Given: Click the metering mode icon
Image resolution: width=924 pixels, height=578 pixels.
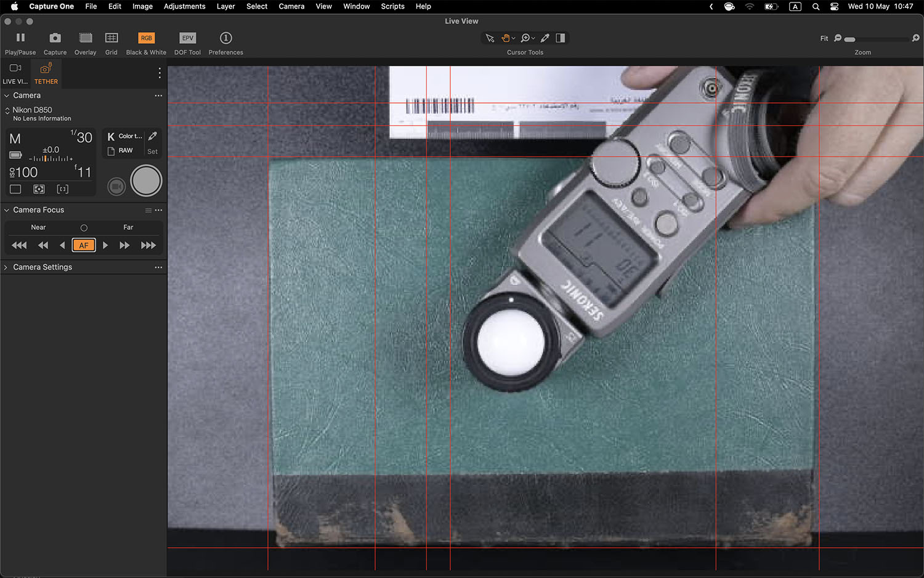Looking at the screenshot, I should coord(39,189).
